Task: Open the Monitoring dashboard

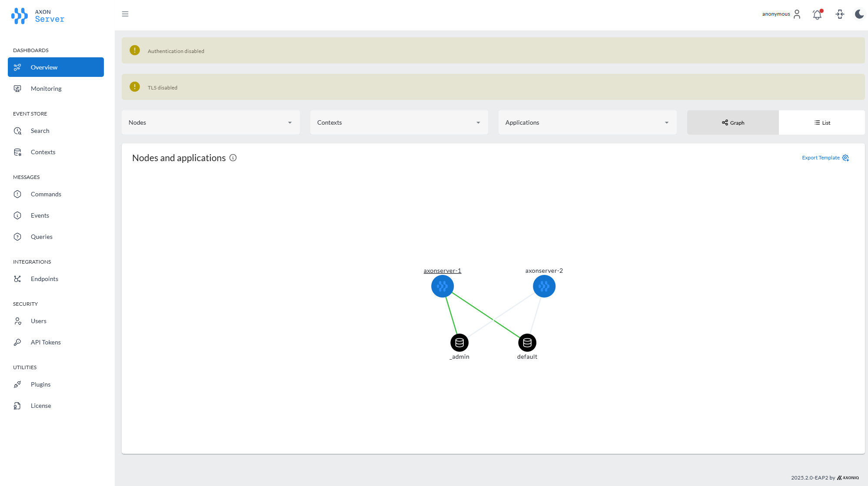Action: click(x=46, y=89)
